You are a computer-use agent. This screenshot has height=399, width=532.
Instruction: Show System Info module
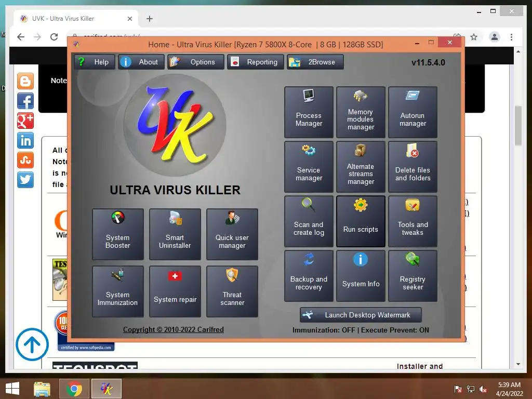coord(361,276)
